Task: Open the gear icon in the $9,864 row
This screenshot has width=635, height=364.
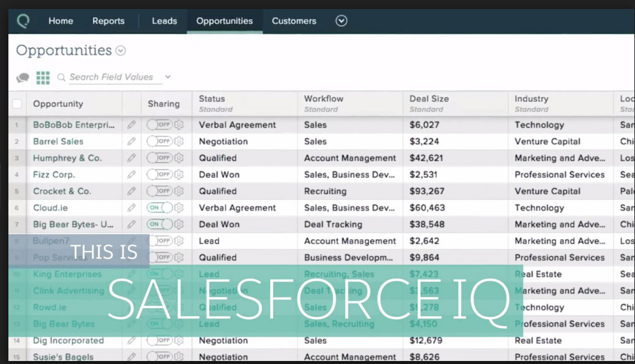Action: pos(179,257)
